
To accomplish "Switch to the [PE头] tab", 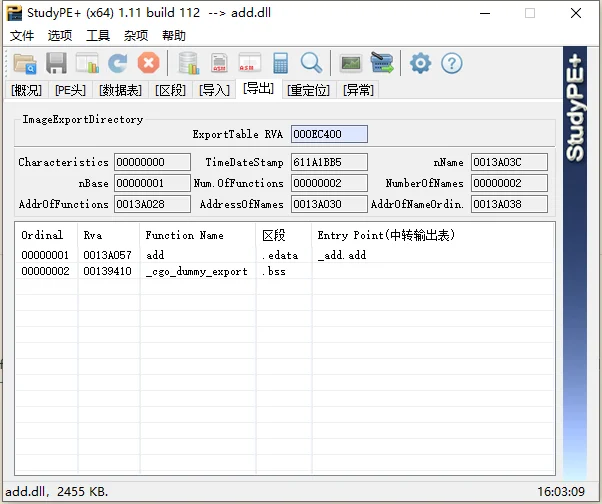I will click(x=70, y=90).
